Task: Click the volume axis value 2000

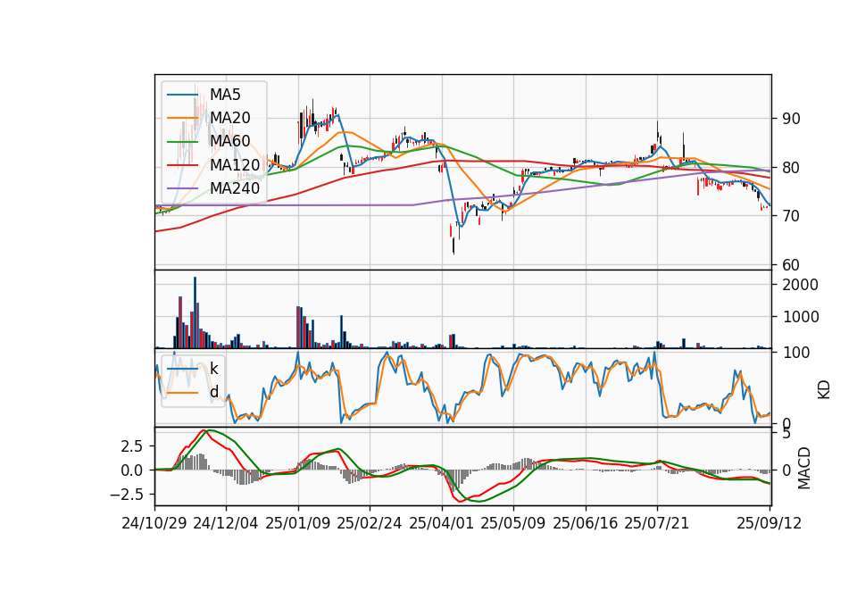Action: tap(801, 285)
